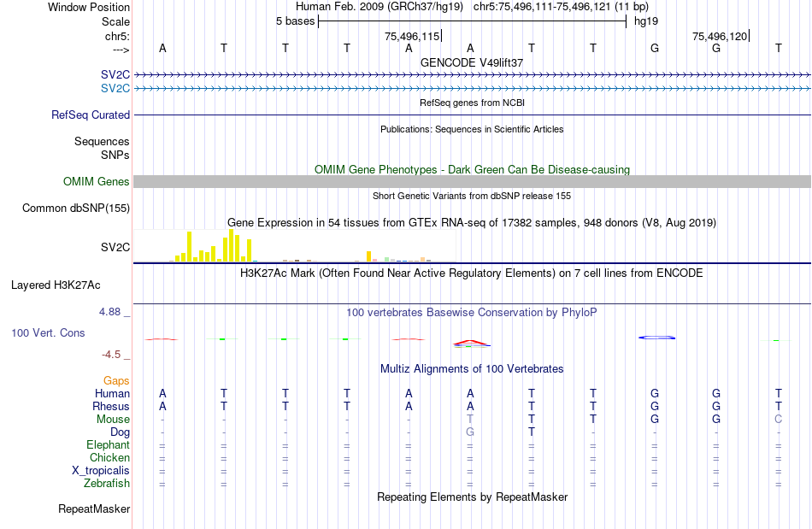Viewport: 812px width, 529px height.
Task: Open RefSeq genes from NCBI title
Action: coord(472,103)
